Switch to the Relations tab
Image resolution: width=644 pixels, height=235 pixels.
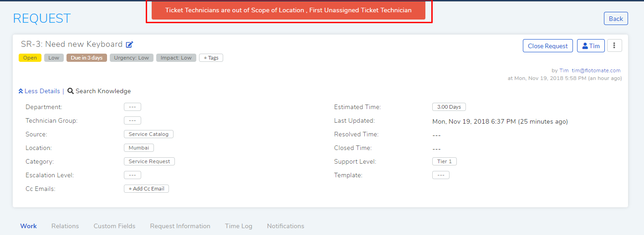(x=65, y=226)
